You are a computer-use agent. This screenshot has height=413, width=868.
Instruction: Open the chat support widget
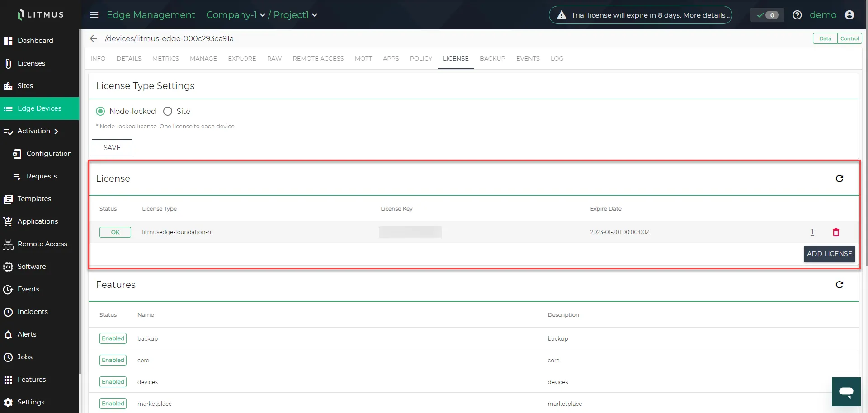point(846,392)
